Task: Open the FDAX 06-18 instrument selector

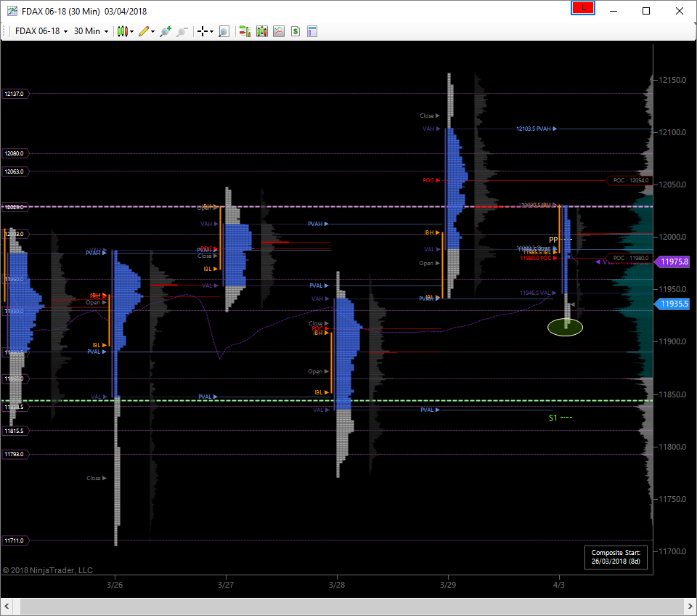Action: 41,31
